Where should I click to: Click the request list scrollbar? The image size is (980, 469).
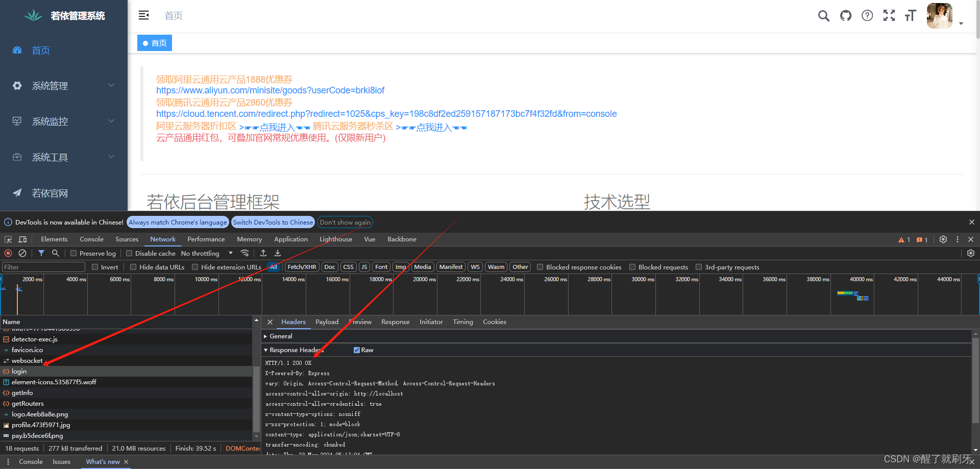[256, 398]
